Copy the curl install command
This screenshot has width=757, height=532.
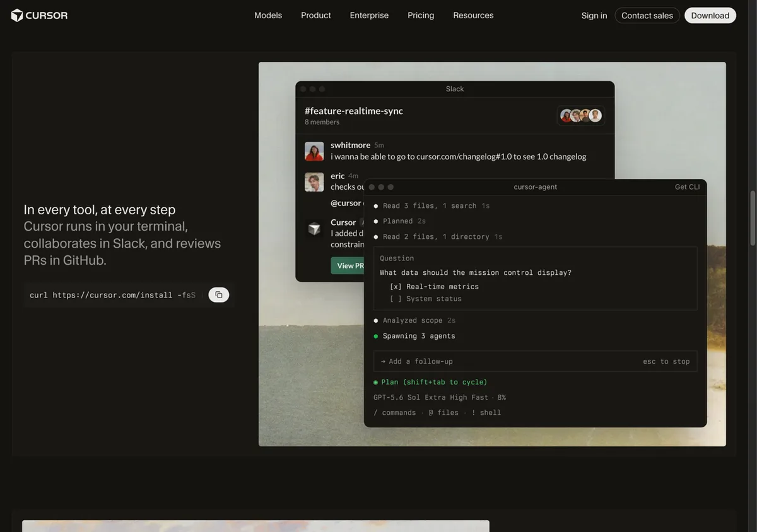219,295
